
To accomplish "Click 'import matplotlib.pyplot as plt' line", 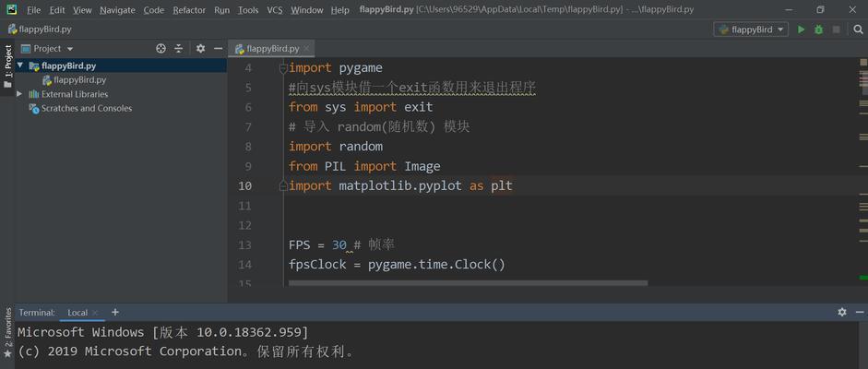I will (400, 185).
